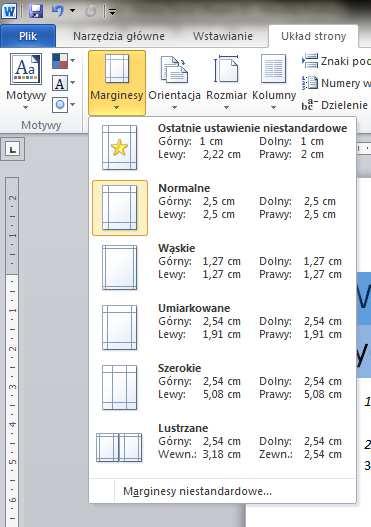Open the Kolumny columns dropdown
Screen dimensions: 371x527
(x=274, y=82)
